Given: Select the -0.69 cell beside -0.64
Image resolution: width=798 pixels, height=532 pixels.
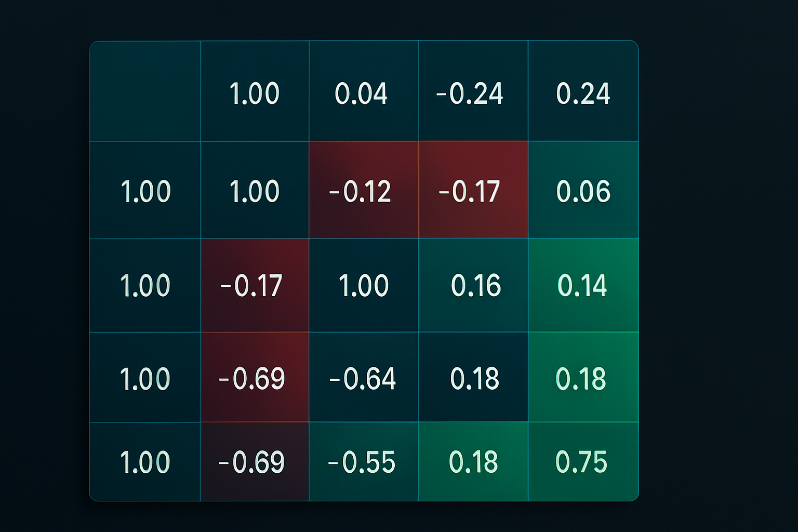Looking at the screenshot, I should [253, 378].
